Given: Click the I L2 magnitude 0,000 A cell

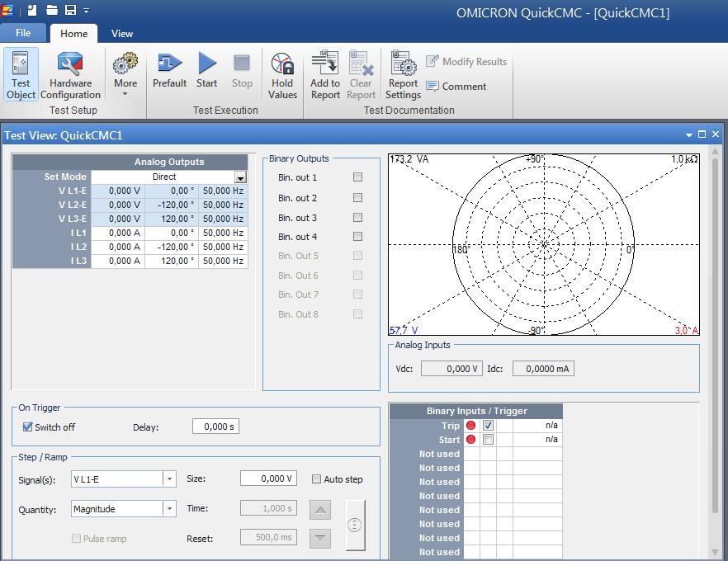Looking at the screenshot, I should (x=118, y=247).
